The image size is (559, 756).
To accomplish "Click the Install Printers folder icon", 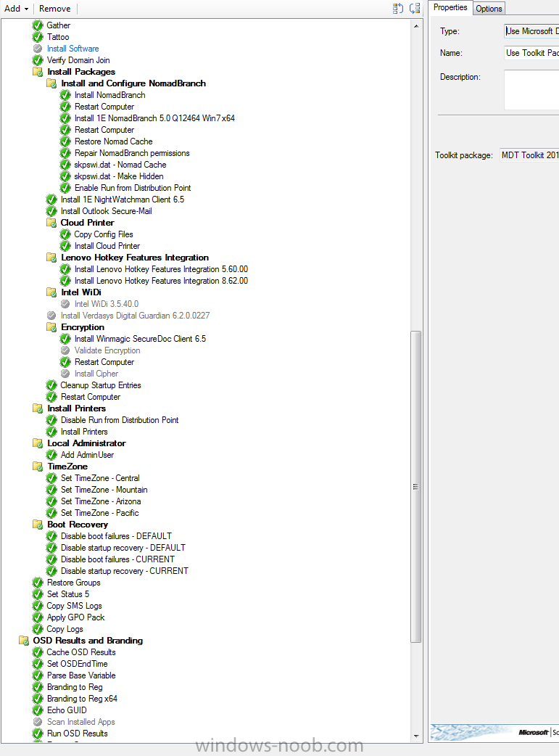I will point(38,408).
